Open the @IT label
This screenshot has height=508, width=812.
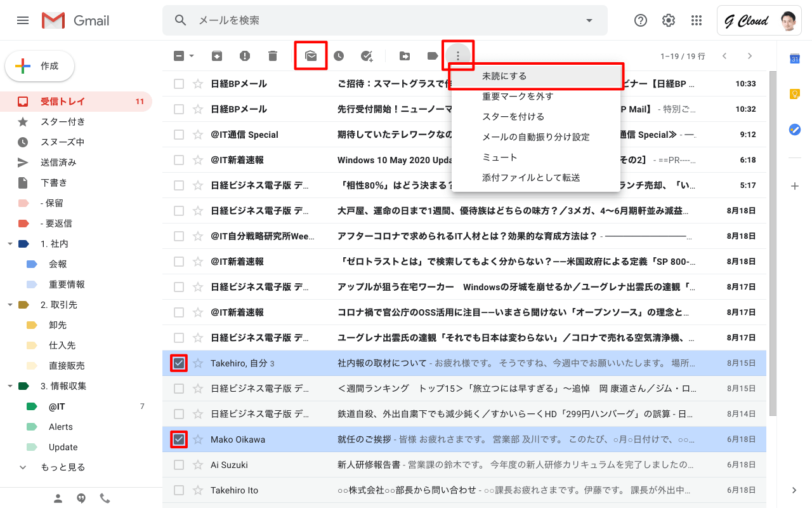pos(76,406)
